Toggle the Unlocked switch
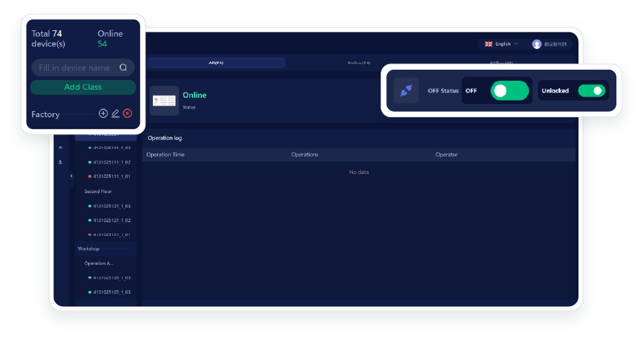Viewport: 644px width, 340px height. pos(591,91)
